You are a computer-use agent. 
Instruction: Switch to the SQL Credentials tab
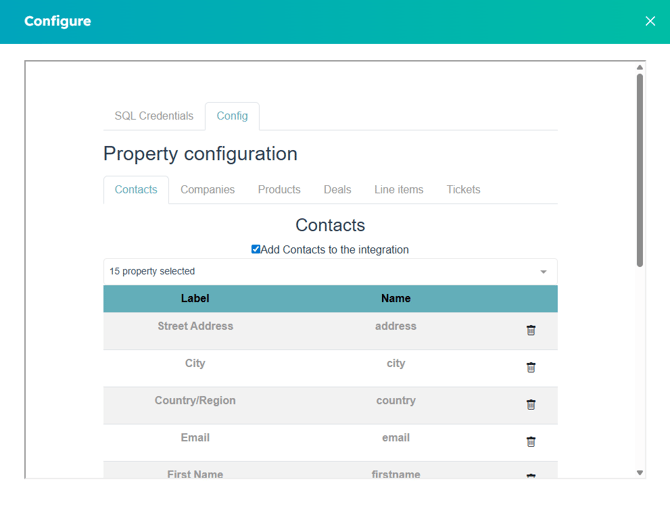point(154,116)
